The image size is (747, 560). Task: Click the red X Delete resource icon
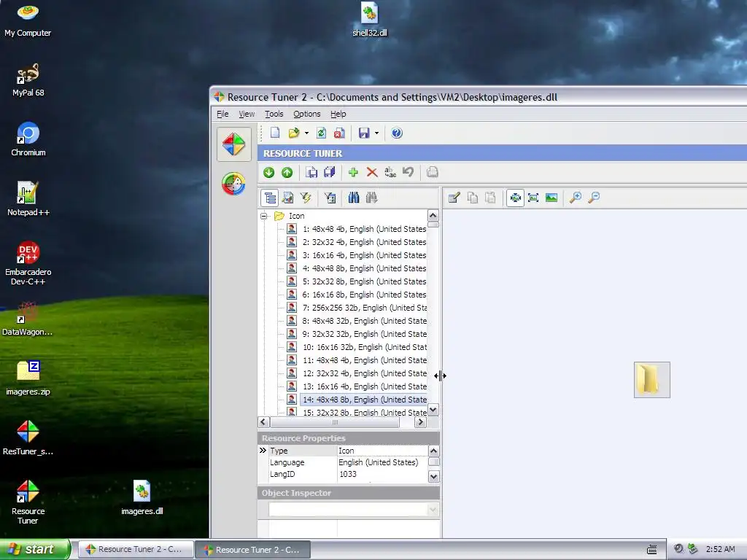click(x=371, y=172)
